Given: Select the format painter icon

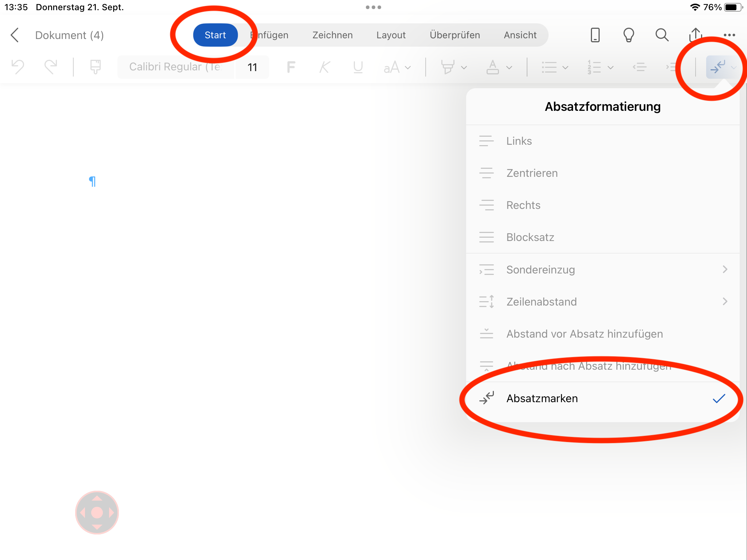Looking at the screenshot, I should click(x=95, y=67).
